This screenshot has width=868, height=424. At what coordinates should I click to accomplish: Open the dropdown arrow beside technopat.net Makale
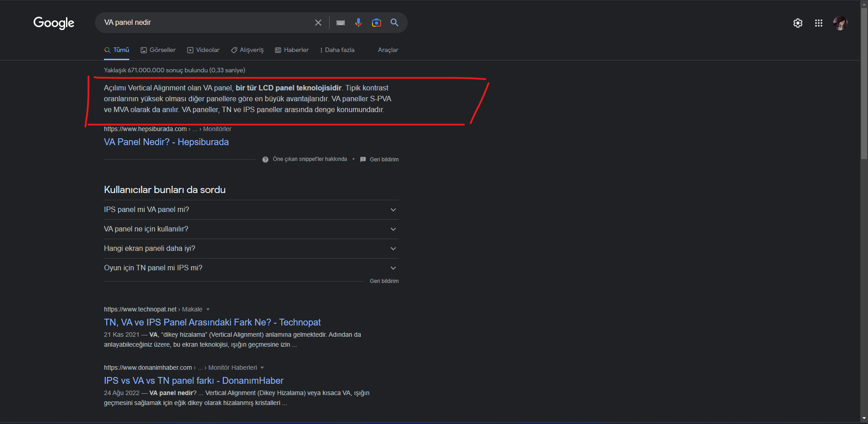(x=208, y=310)
